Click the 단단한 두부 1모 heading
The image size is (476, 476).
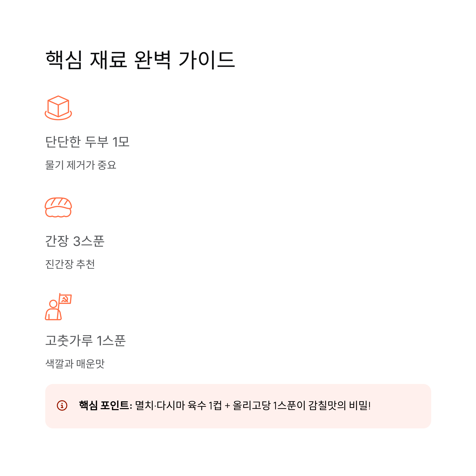(87, 142)
